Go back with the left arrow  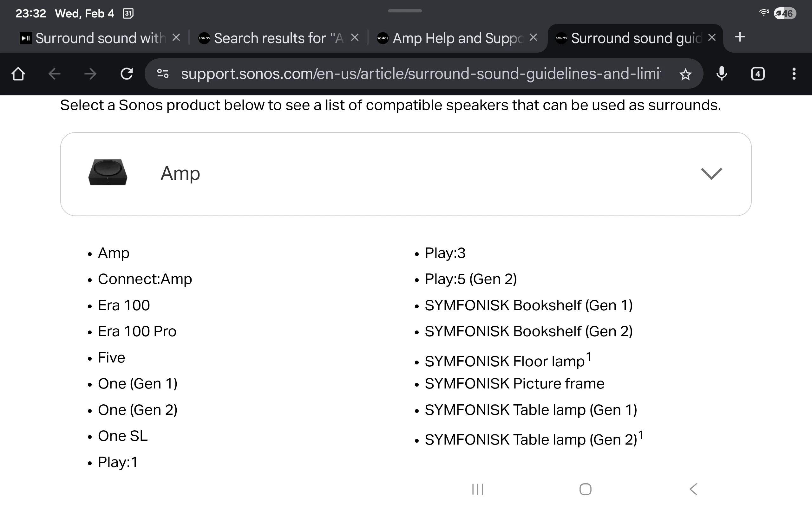54,74
